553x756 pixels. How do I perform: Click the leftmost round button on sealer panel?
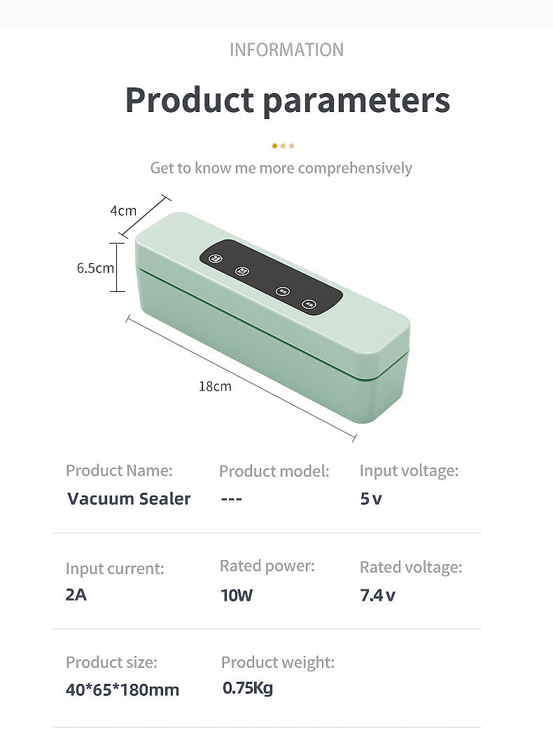coord(216,258)
